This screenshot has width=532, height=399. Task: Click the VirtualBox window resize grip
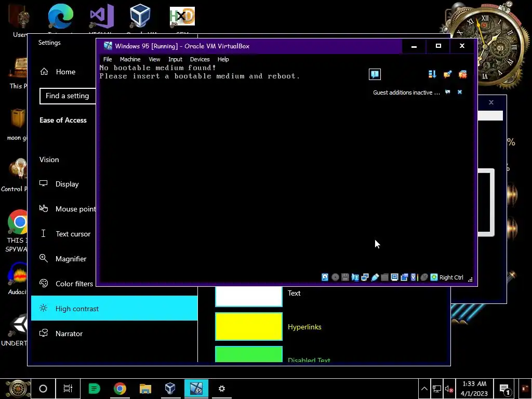(x=470, y=280)
